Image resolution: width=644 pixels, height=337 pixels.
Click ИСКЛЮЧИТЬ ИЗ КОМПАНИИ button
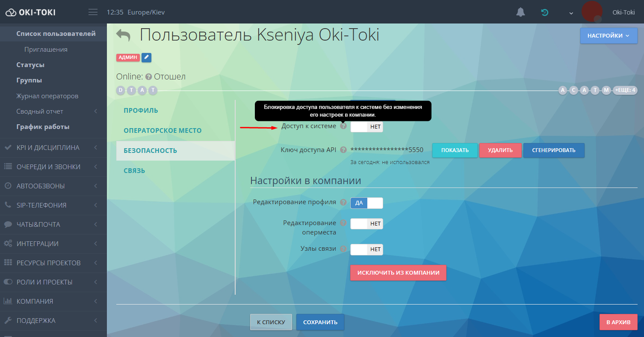(x=398, y=273)
